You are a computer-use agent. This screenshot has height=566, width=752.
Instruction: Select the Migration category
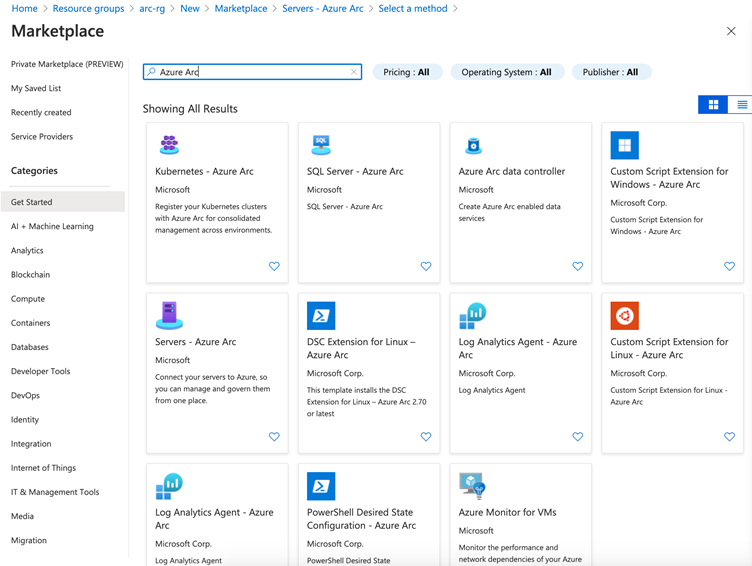pyautogui.click(x=29, y=540)
